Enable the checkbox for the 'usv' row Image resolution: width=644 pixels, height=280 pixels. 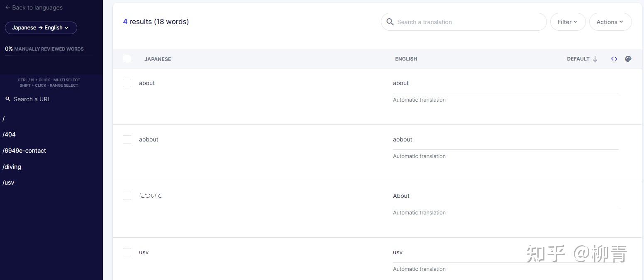tap(127, 252)
